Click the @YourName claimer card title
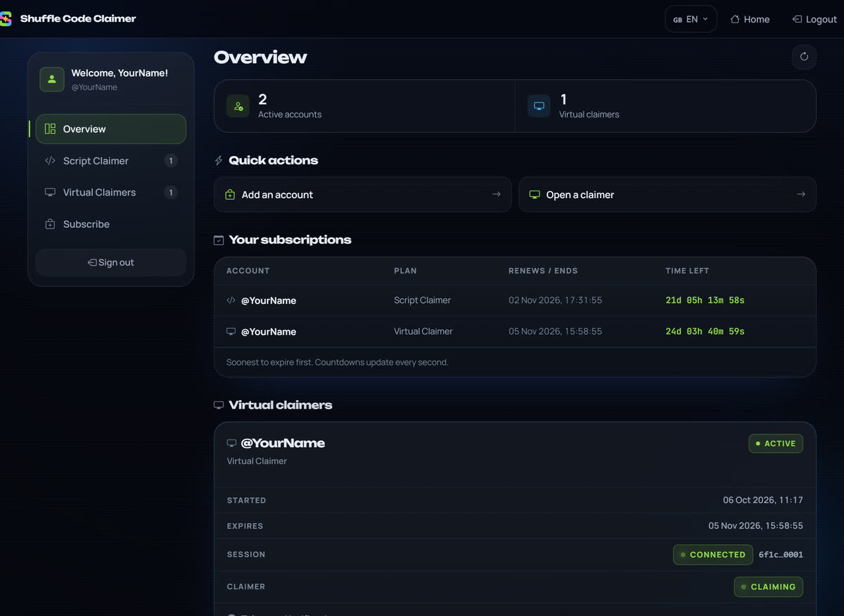844x616 pixels. pyautogui.click(x=283, y=443)
